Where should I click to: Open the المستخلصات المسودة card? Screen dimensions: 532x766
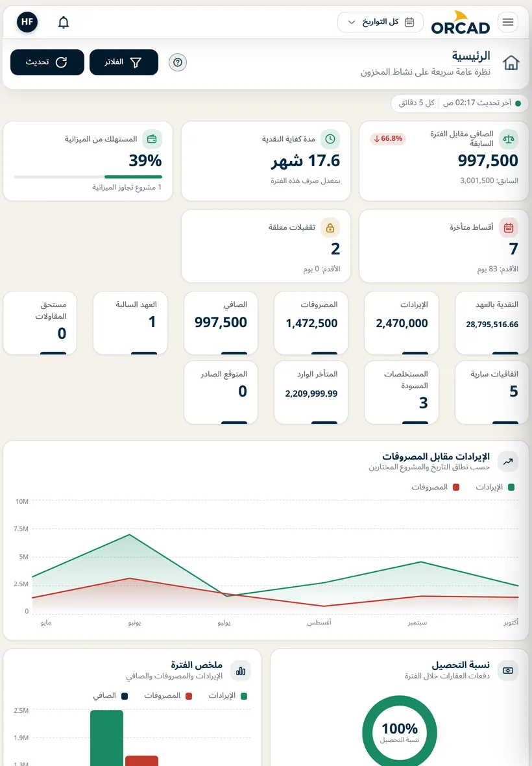(401, 392)
